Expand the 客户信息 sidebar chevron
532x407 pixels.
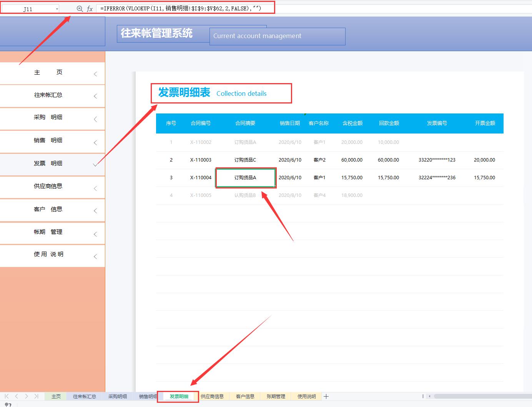95,211
